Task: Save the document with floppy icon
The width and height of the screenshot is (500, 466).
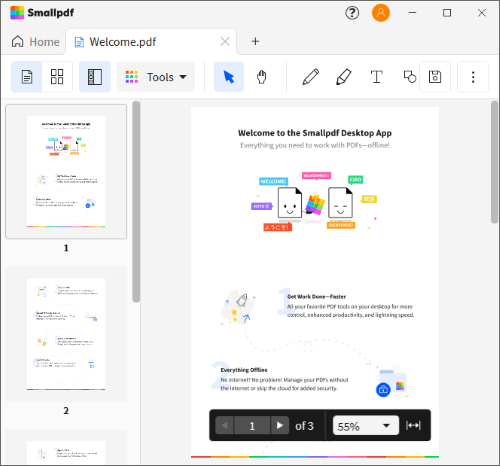Action: click(435, 77)
